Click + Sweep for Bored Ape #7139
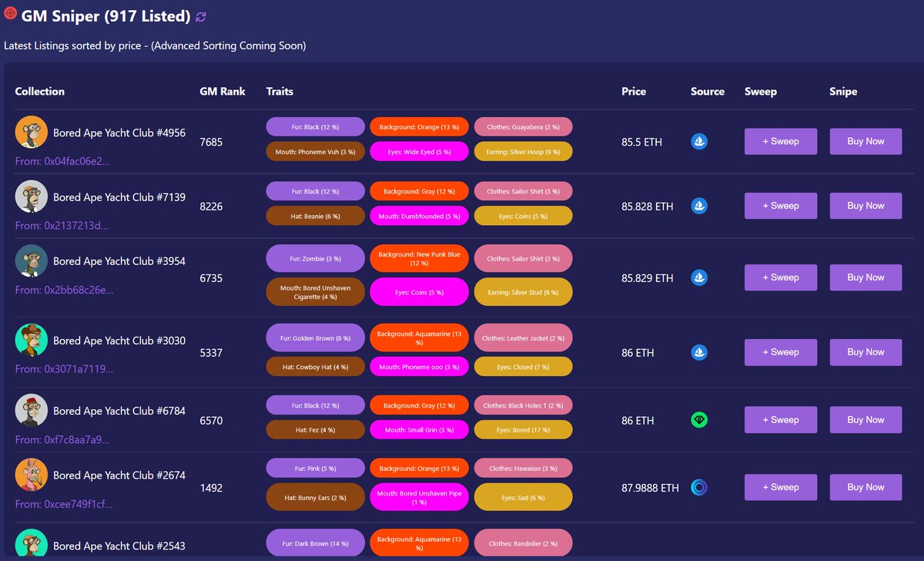The width and height of the screenshot is (924, 561). pyautogui.click(x=781, y=206)
